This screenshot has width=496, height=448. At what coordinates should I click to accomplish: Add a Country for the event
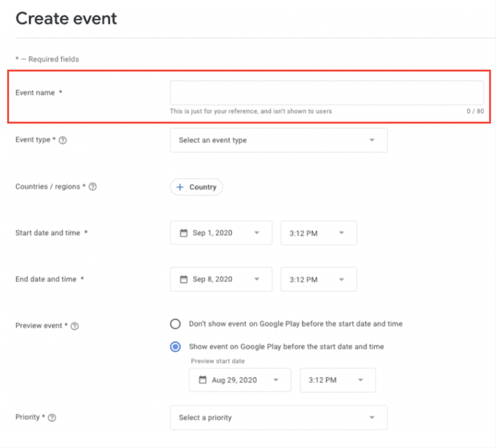196,187
